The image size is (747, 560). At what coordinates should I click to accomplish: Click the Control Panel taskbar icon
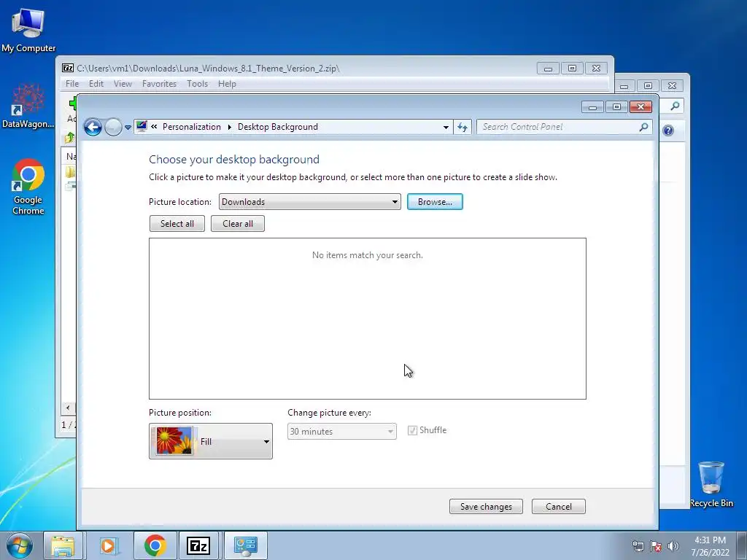point(245,545)
